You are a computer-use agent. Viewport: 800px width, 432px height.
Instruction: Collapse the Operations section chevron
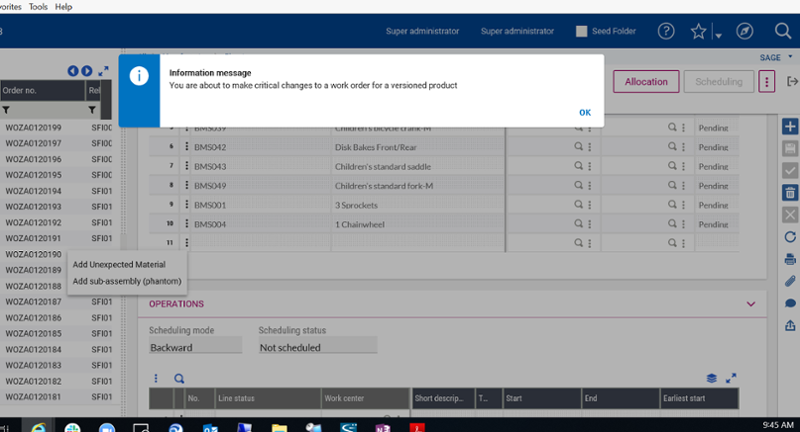(x=751, y=304)
